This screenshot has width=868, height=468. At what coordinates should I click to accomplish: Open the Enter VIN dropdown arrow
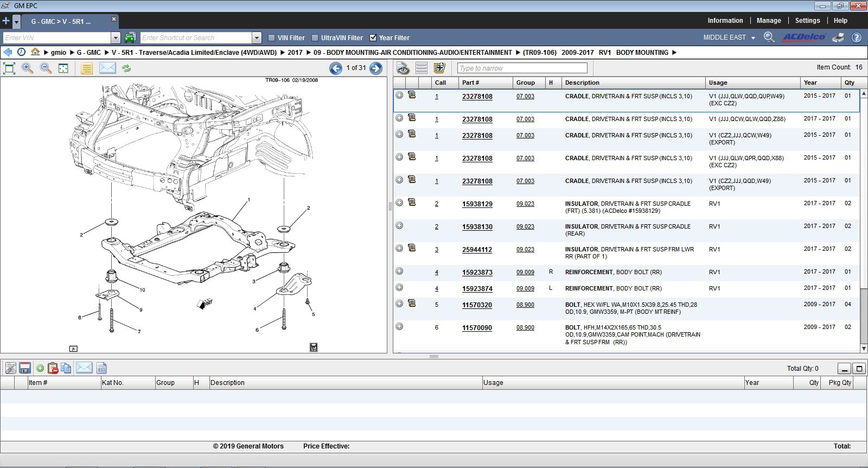pyautogui.click(x=116, y=38)
